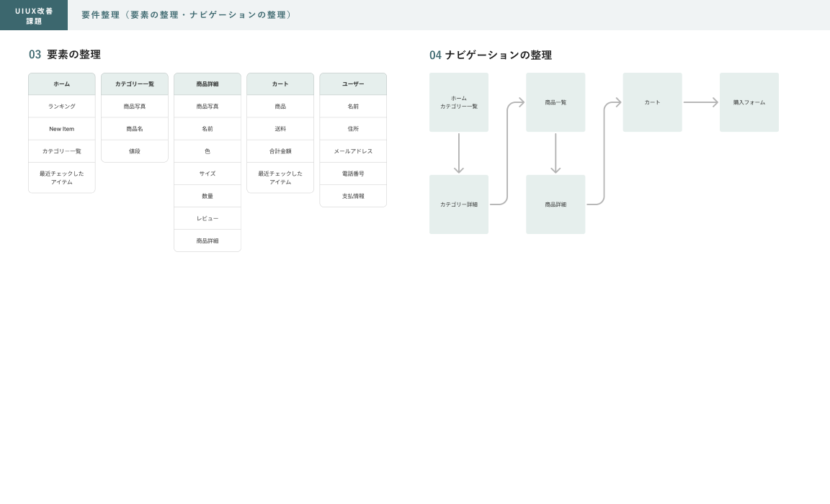Screen dimensions: 830x504
Task: Select the 数量 cell
Action: [x=207, y=196]
